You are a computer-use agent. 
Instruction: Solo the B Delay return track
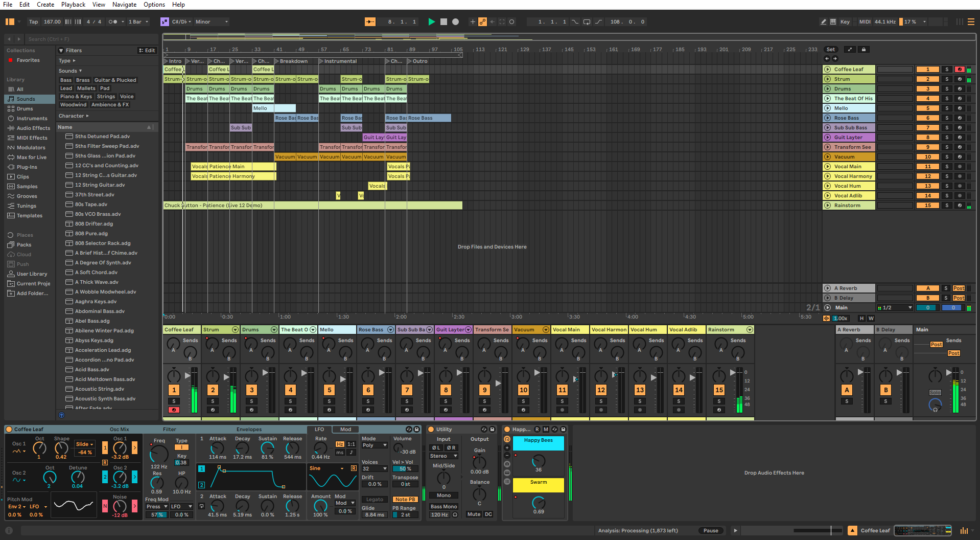pos(946,298)
